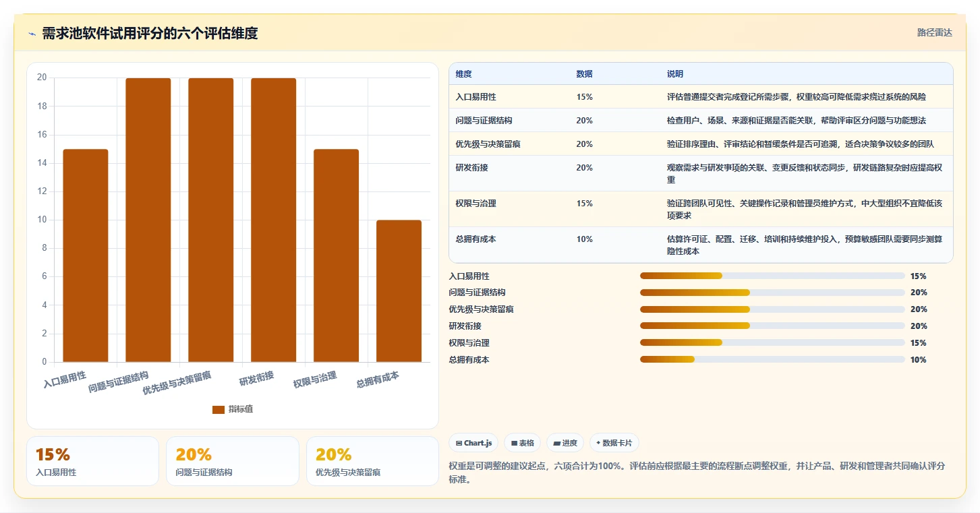Select the Chart.js chip
Image resolution: width=980 pixels, height=513 pixels.
[473, 443]
